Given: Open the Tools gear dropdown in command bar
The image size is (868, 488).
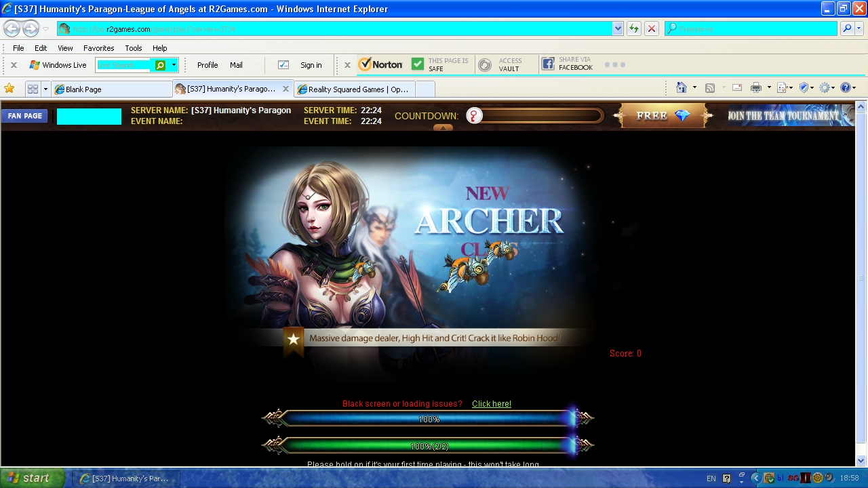Looking at the screenshot, I should point(829,88).
